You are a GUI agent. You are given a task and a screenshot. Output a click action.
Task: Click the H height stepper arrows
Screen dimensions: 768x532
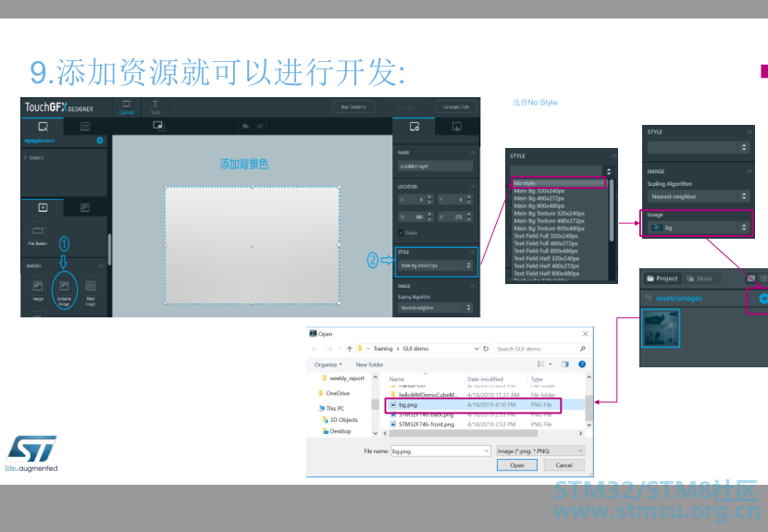469,217
